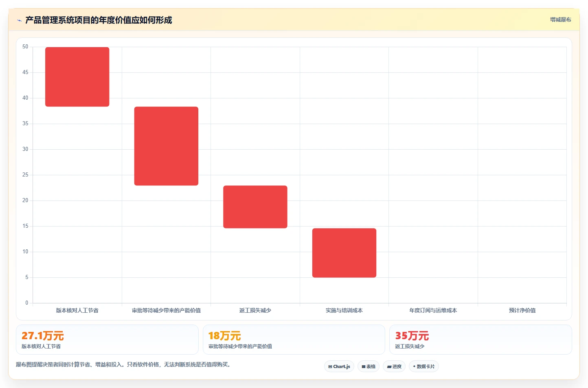This screenshot has height=388, width=588.
Task: Click x-axis label 返工损失减少
Action: (x=255, y=310)
